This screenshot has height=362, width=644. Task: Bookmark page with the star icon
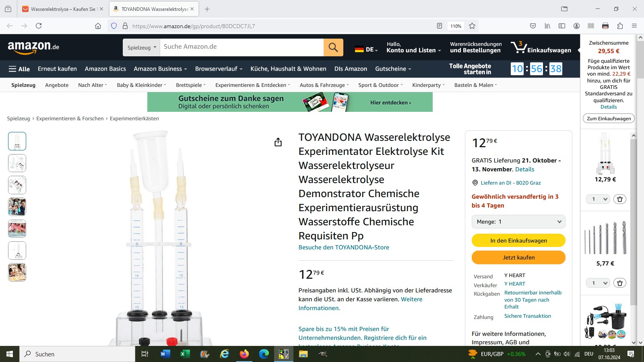pyautogui.click(x=472, y=26)
